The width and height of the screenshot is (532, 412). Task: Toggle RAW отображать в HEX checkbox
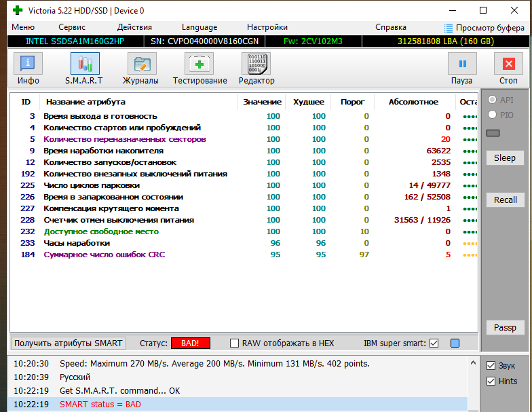point(234,343)
